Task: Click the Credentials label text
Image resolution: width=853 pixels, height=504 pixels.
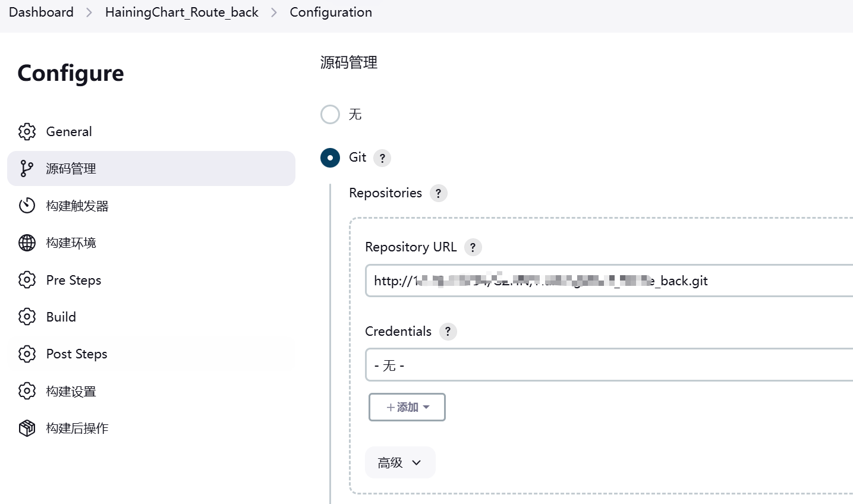Action: pos(398,332)
